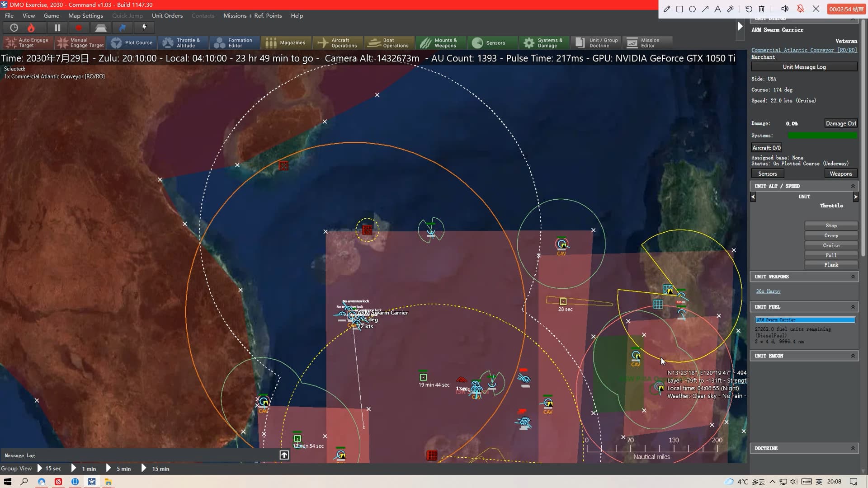This screenshot has width=868, height=488.
Task: Click the red record button
Action: click(79, 28)
